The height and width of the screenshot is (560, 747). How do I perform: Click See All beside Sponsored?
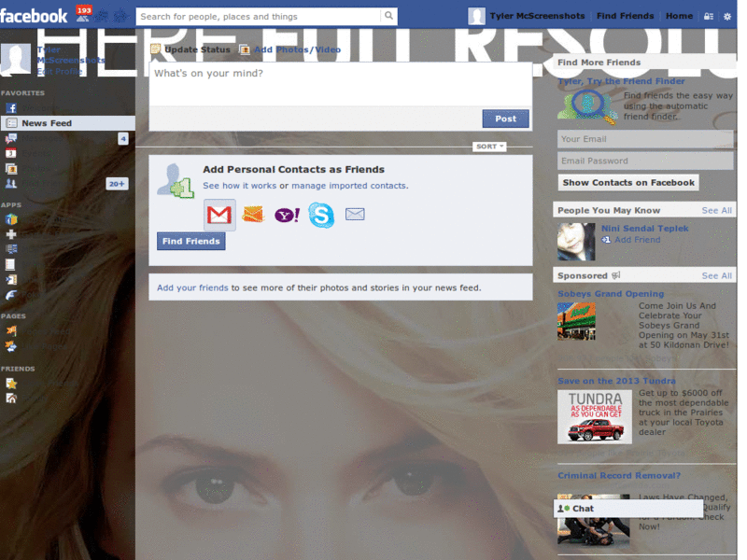tap(716, 275)
